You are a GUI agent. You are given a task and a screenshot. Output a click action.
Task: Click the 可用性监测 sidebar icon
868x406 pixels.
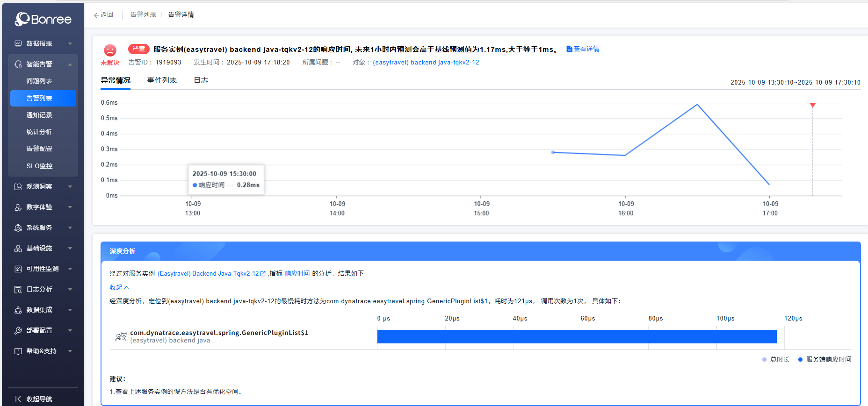(x=18, y=269)
